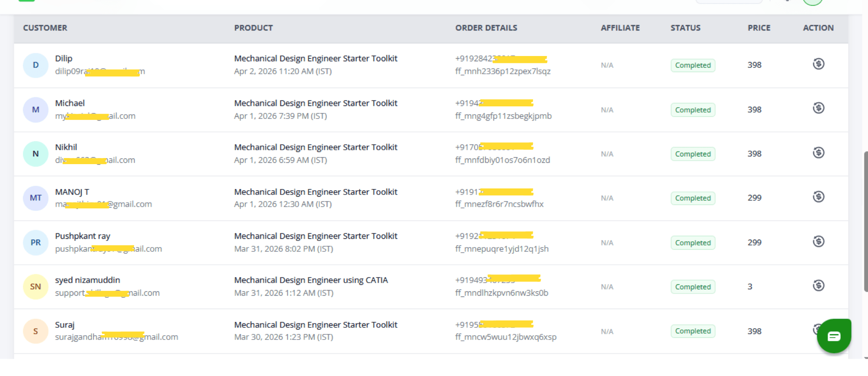Open the green chat support widget
The width and height of the screenshot is (868, 376).
click(834, 336)
